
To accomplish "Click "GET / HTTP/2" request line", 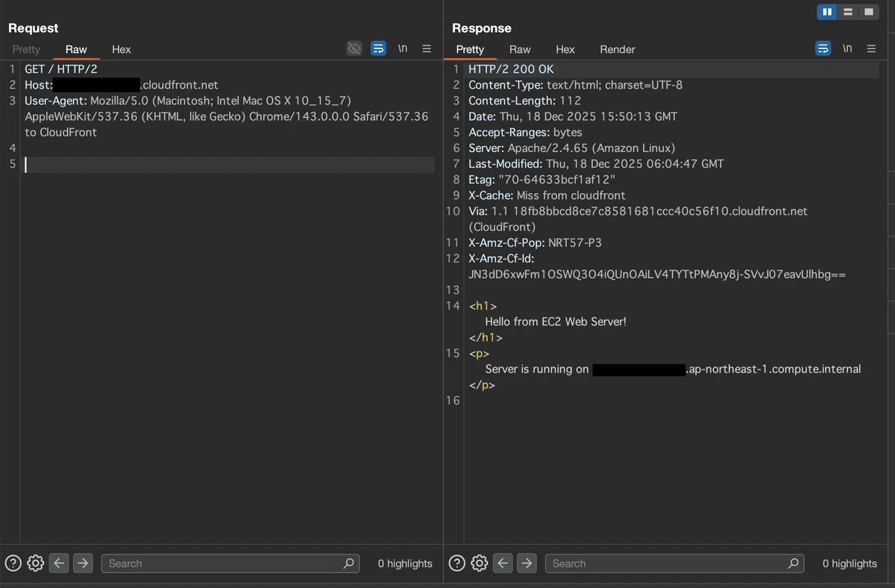I will coord(61,69).
